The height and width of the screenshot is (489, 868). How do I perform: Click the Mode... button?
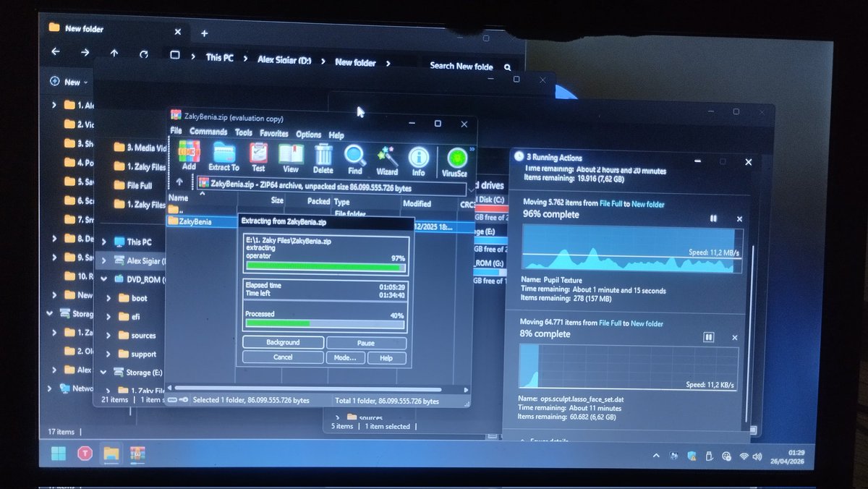click(345, 357)
